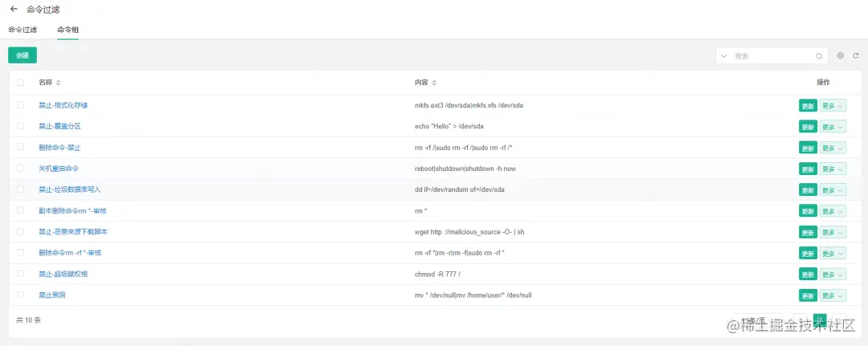
Task: Select the checkbox for 删除命令rm -rf *-审核
Action: (20, 252)
